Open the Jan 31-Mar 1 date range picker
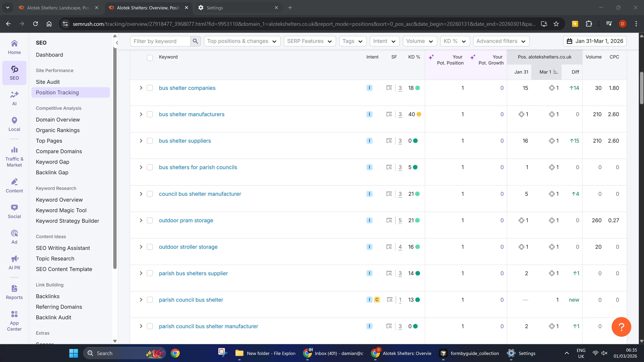The image size is (644, 362). tap(595, 41)
